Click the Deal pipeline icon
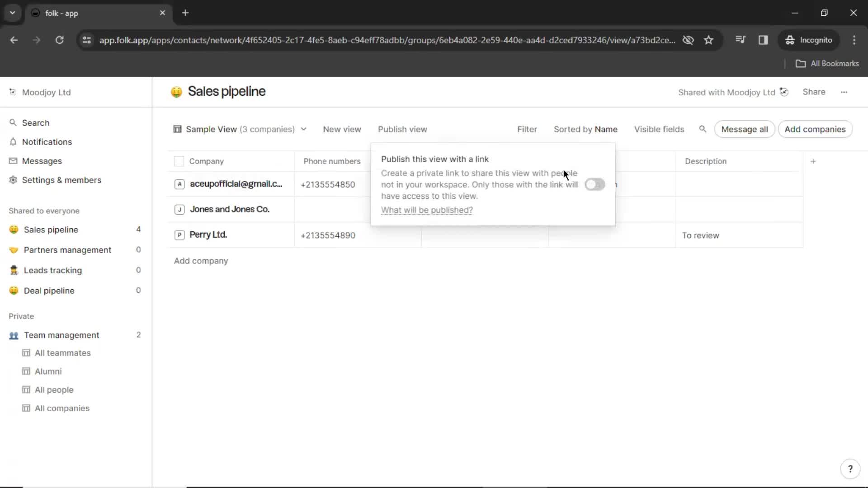The image size is (868, 488). (13, 290)
